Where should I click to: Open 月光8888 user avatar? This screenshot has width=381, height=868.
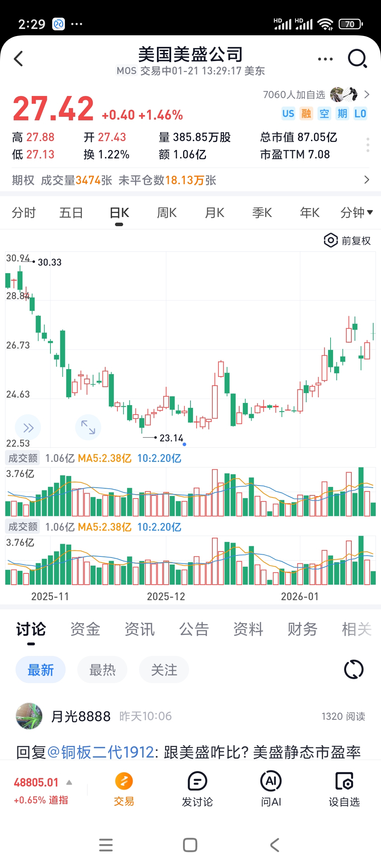(x=29, y=716)
